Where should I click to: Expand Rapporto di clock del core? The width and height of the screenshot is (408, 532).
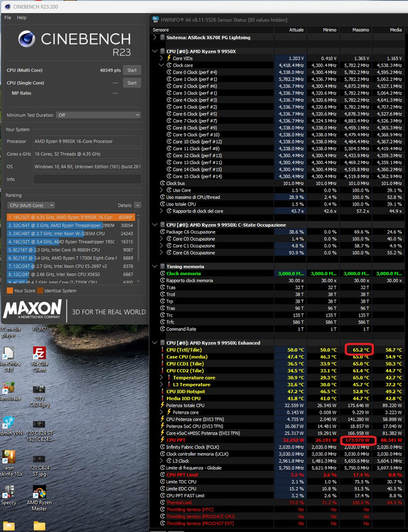[161, 211]
